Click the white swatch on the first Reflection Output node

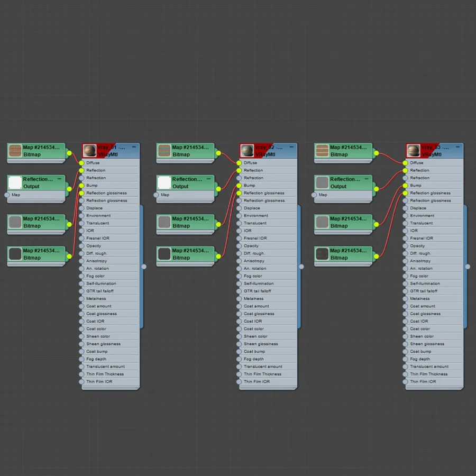[15, 182]
